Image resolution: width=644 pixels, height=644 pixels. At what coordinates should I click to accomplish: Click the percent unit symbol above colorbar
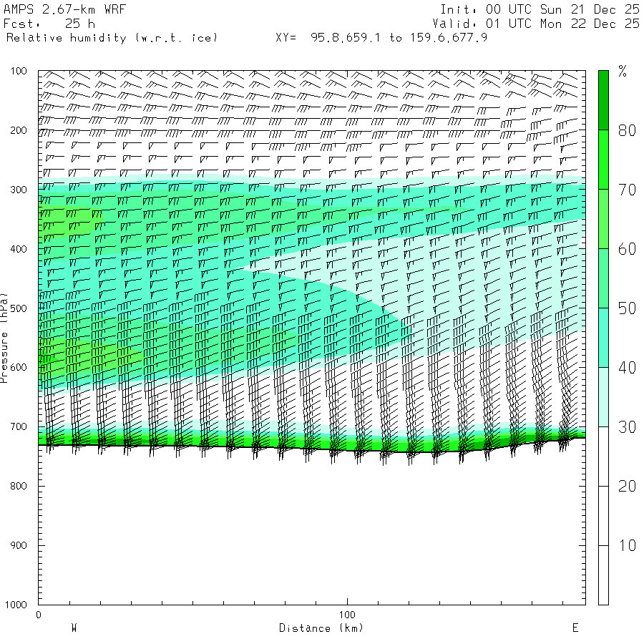(623, 71)
